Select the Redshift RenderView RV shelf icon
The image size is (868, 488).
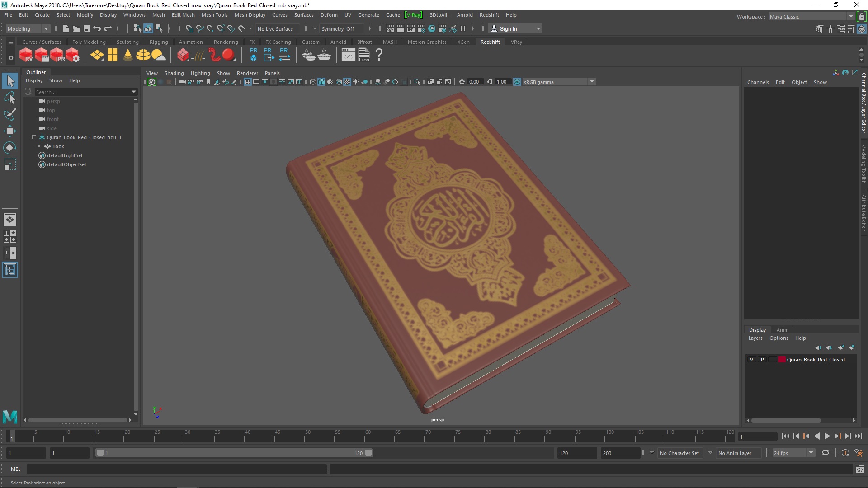26,55
